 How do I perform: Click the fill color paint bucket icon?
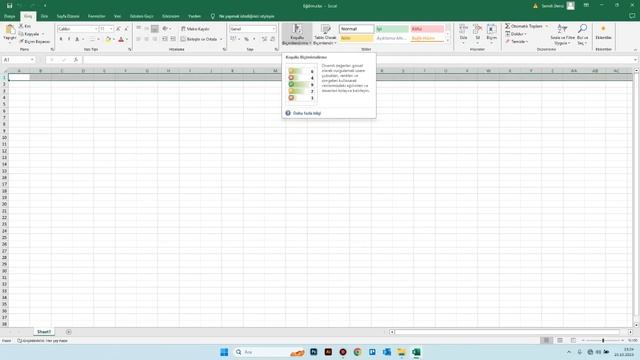coord(108,39)
